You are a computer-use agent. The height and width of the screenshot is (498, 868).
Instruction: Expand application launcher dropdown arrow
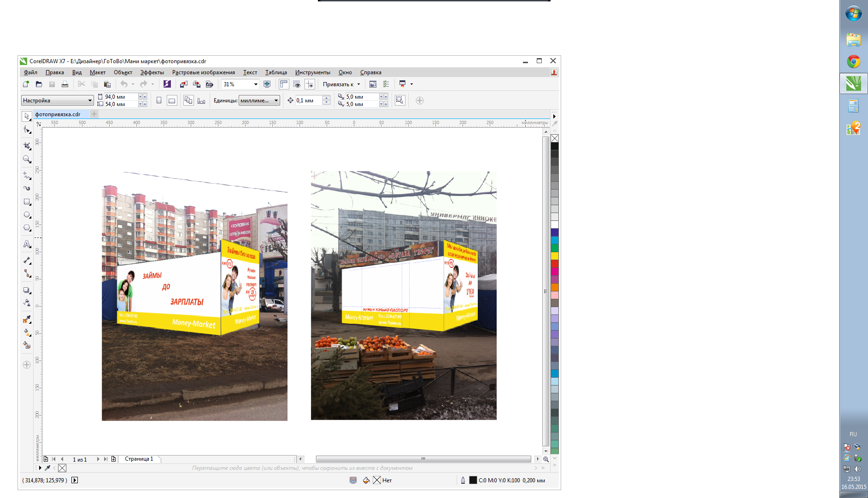pyautogui.click(x=411, y=84)
